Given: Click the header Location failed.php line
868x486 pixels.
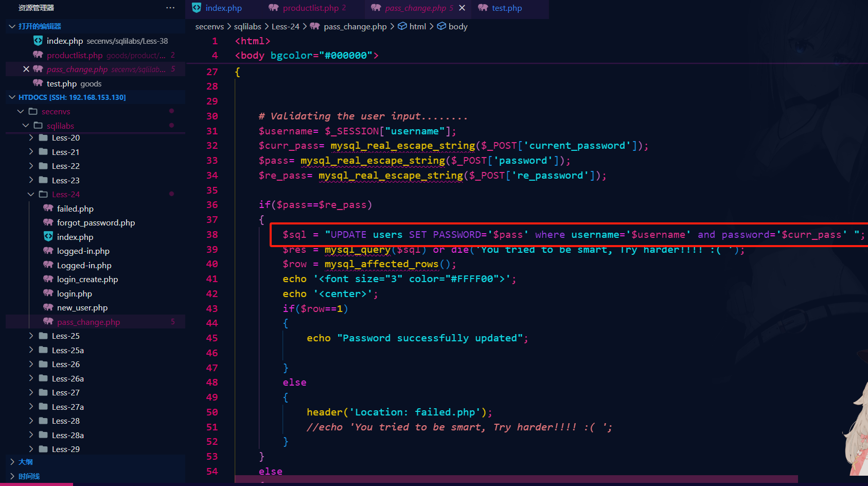Looking at the screenshot, I should 399,412.
